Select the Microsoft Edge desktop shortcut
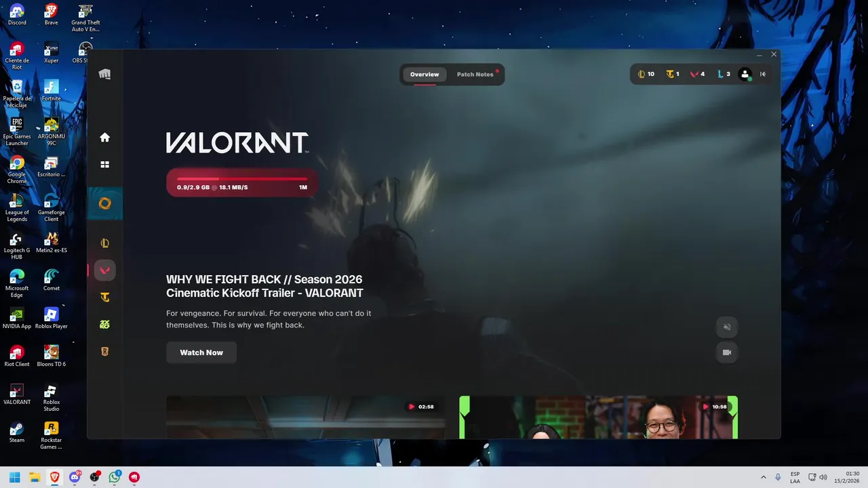This screenshot has width=868, height=488. click(17, 283)
